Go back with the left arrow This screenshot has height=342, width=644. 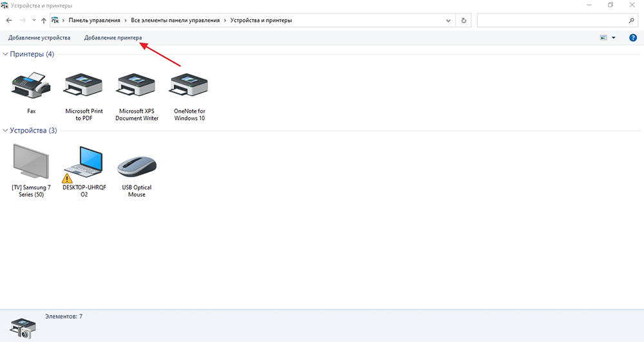pyautogui.click(x=9, y=20)
